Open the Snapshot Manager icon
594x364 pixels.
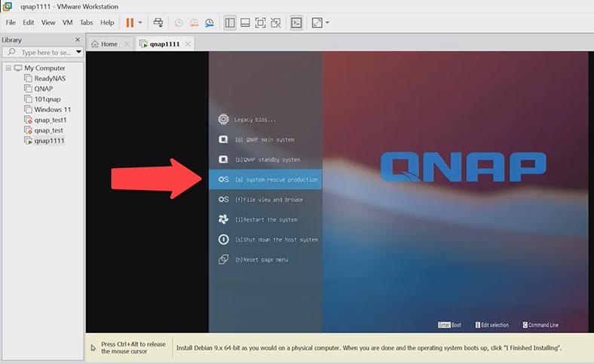pyautogui.click(x=210, y=23)
